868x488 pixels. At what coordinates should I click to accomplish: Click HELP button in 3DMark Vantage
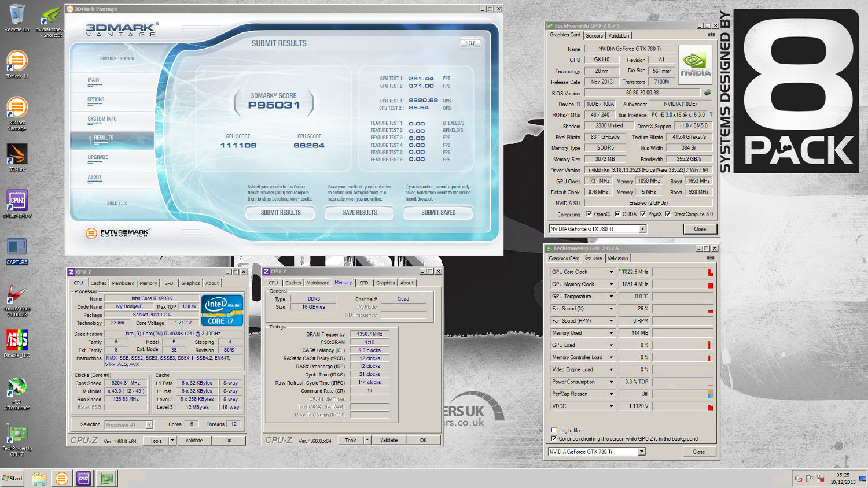[470, 43]
